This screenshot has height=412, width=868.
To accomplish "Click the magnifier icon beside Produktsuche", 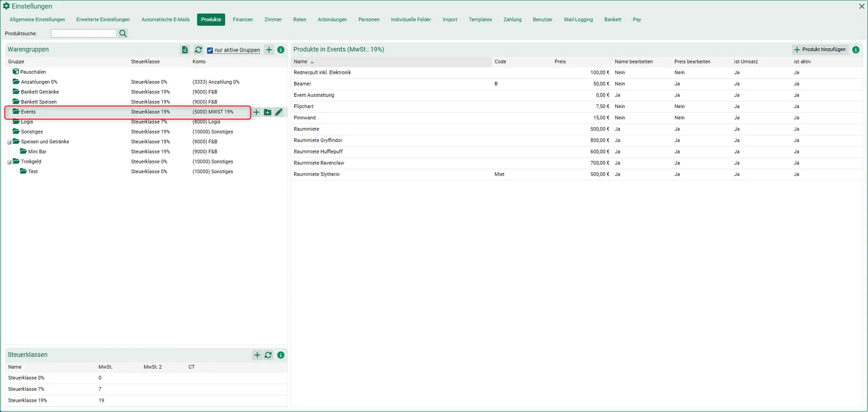I will coord(123,34).
